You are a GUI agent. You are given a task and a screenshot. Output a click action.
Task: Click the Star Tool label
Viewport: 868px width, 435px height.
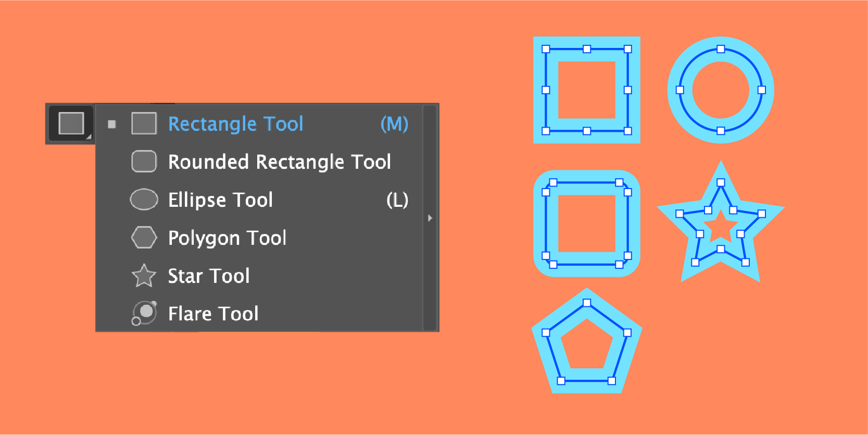(209, 276)
